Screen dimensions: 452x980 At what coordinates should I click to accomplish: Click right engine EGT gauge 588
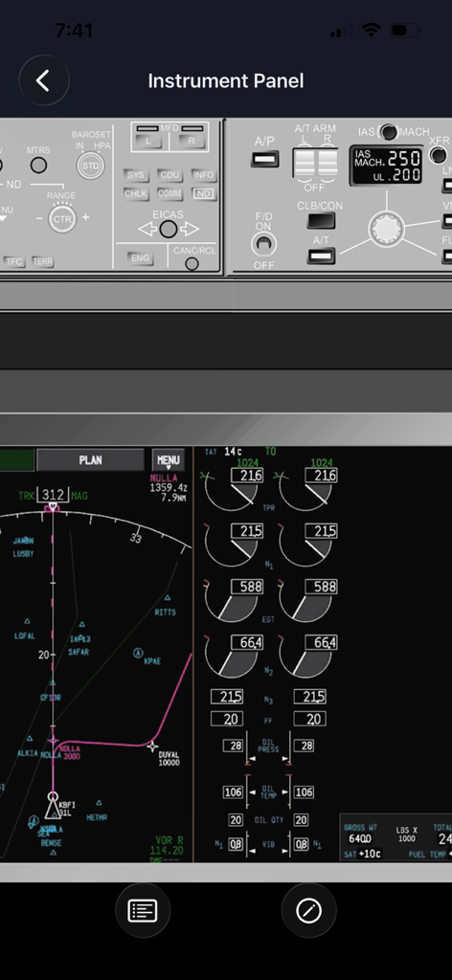click(308, 601)
